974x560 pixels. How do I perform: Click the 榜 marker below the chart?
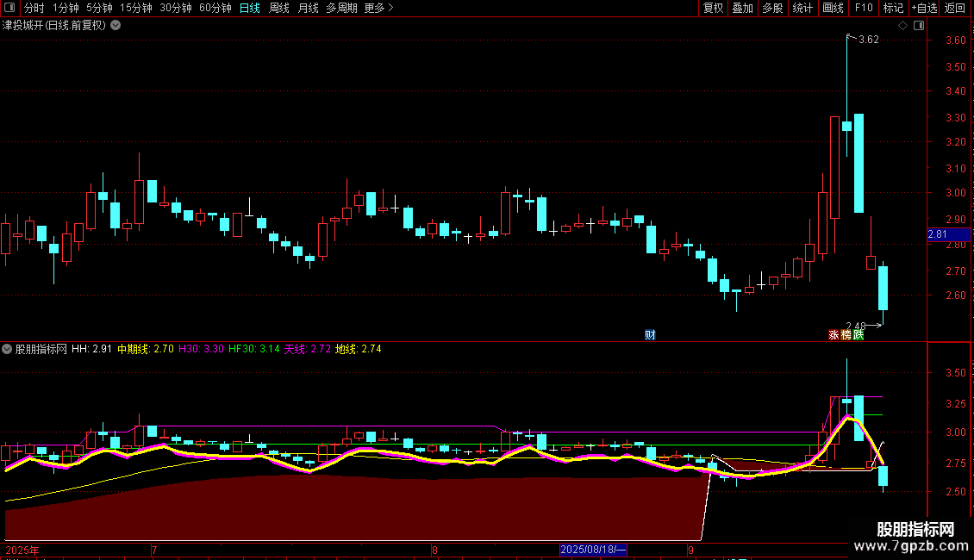pos(846,334)
